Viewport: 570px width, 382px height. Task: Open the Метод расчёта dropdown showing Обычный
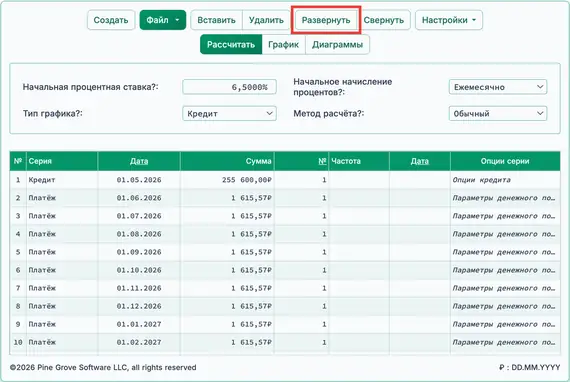click(498, 113)
